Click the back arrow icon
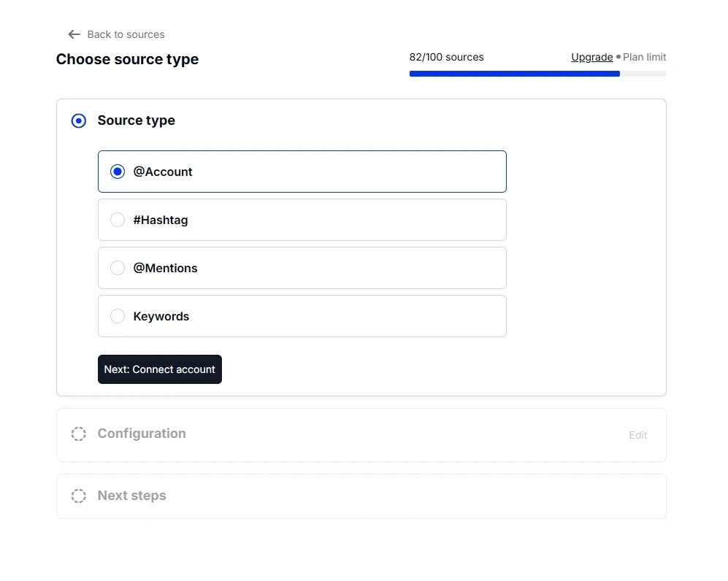The height and width of the screenshot is (581, 728). coord(74,34)
